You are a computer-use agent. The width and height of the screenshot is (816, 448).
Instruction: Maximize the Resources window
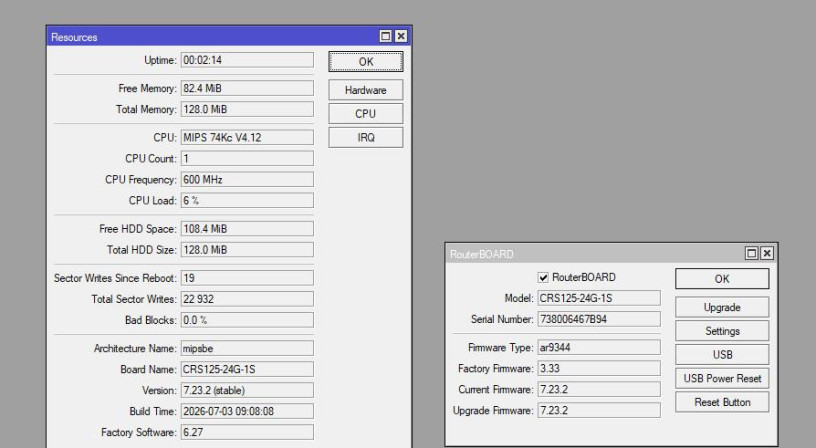(386, 36)
